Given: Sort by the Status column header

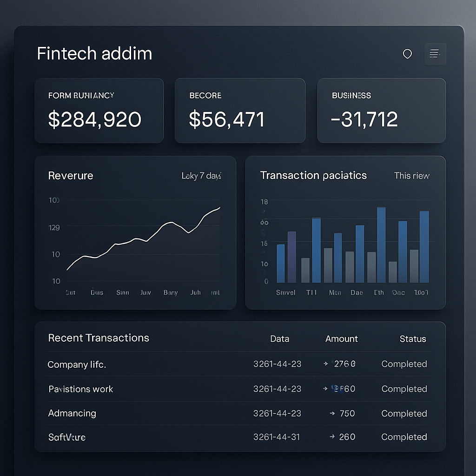Looking at the screenshot, I should [x=413, y=339].
